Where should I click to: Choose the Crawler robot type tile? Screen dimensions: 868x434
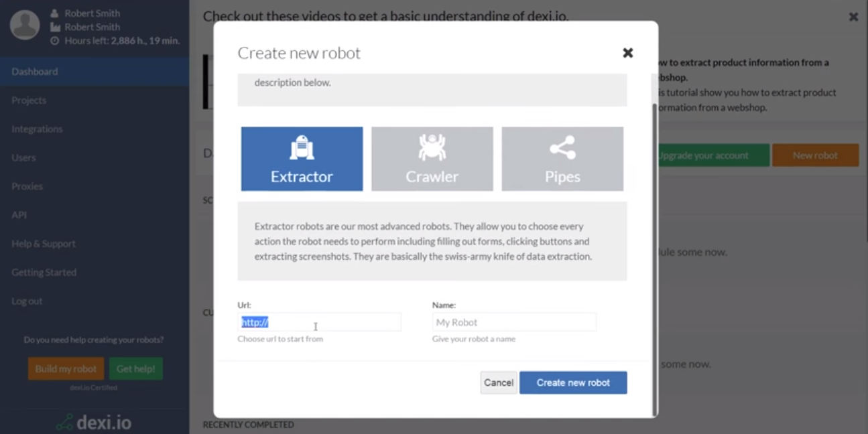pyautogui.click(x=432, y=159)
